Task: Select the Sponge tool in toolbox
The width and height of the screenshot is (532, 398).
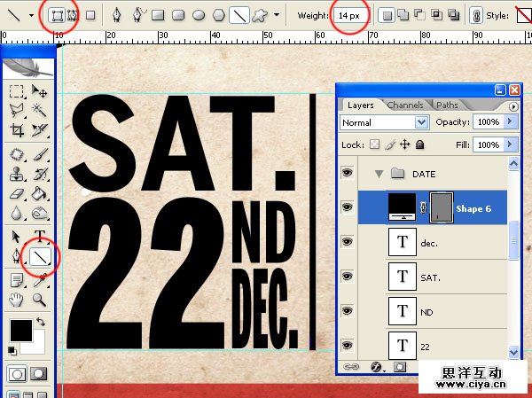Action: (x=39, y=214)
